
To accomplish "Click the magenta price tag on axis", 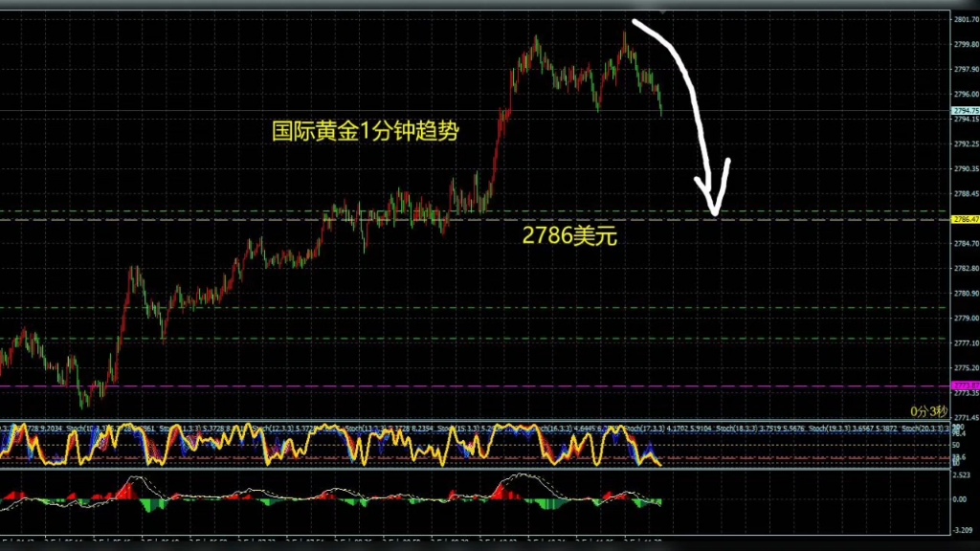I will coord(965,386).
